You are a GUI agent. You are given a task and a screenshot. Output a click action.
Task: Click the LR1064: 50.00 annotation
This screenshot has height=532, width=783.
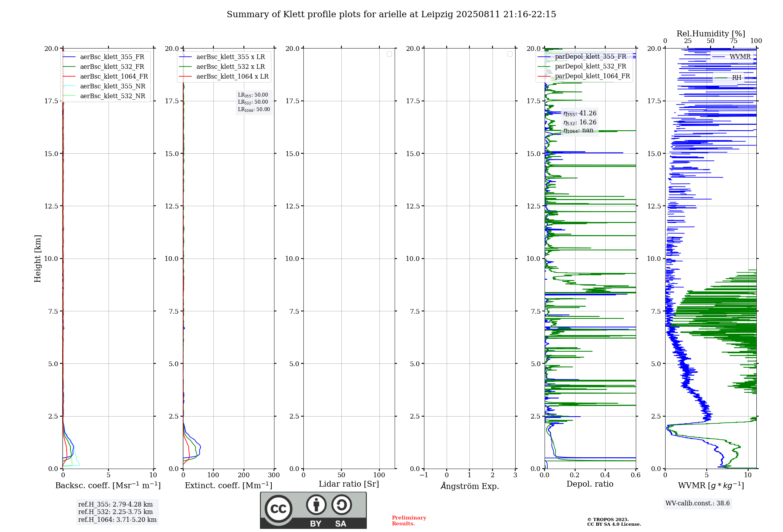(x=254, y=110)
